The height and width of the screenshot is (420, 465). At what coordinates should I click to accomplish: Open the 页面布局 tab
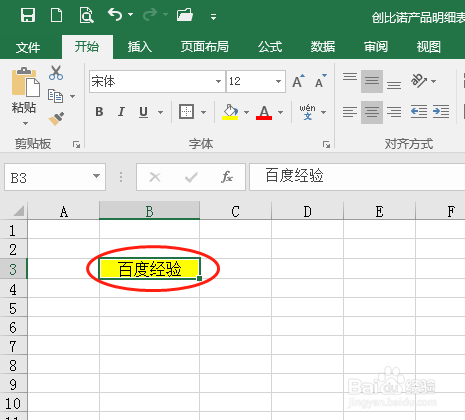click(204, 47)
